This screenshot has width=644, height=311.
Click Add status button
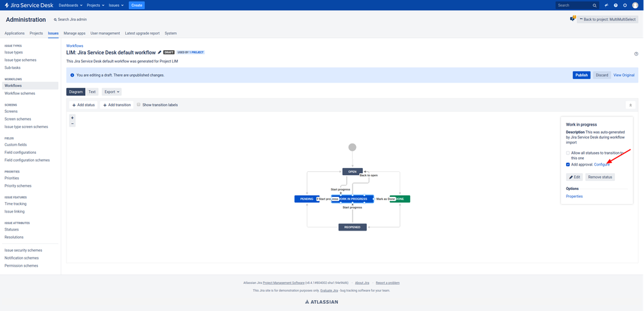[83, 105]
